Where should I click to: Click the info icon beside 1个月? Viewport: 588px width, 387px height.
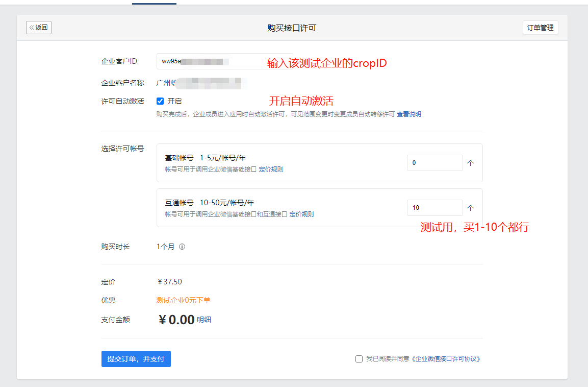(182, 247)
